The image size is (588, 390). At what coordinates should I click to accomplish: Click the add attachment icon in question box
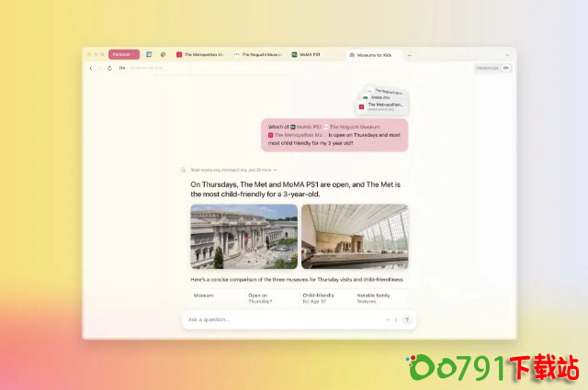(387, 319)
